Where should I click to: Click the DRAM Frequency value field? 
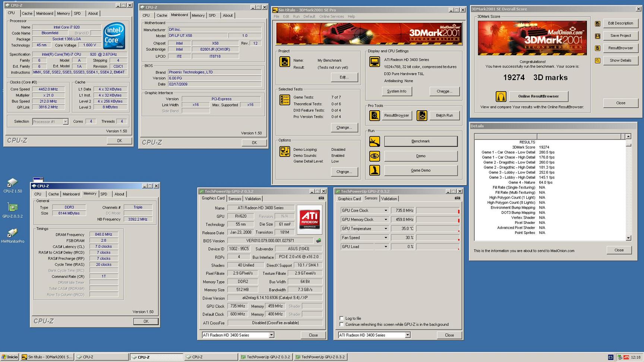104,235
